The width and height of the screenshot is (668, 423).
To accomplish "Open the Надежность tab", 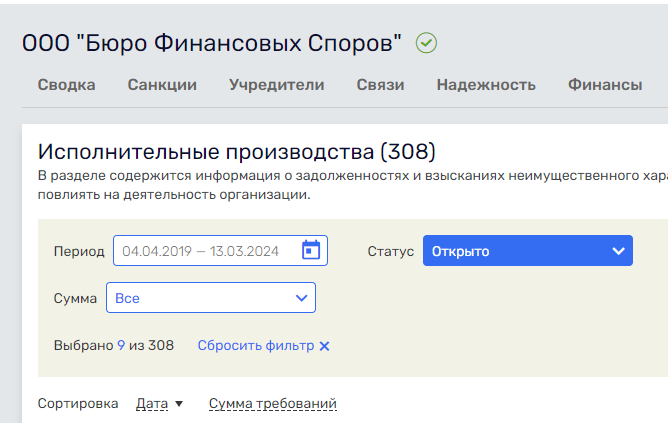I will (486, 85).
